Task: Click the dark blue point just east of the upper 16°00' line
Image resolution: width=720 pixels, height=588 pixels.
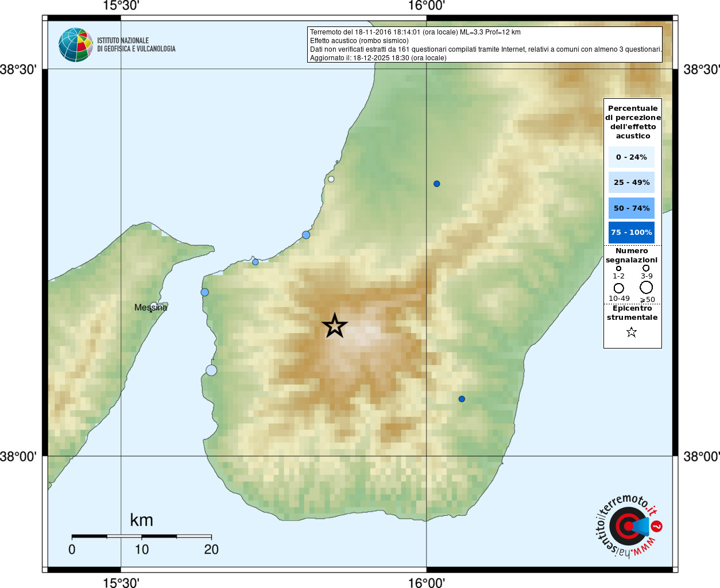Action: point(437,184)
